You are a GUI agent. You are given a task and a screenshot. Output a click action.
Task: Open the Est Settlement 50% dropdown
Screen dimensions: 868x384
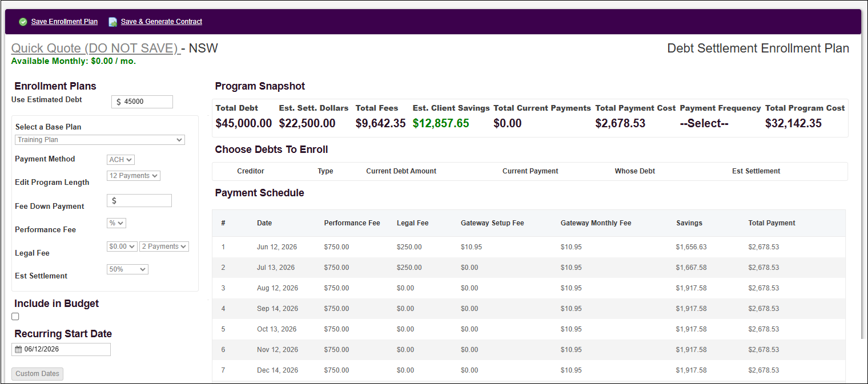point(127,269)
